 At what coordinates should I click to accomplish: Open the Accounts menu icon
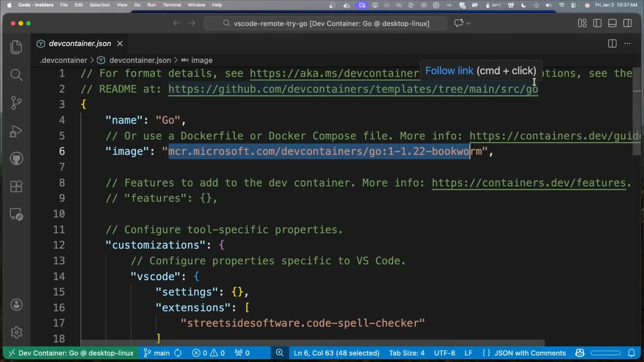[16, 304]
